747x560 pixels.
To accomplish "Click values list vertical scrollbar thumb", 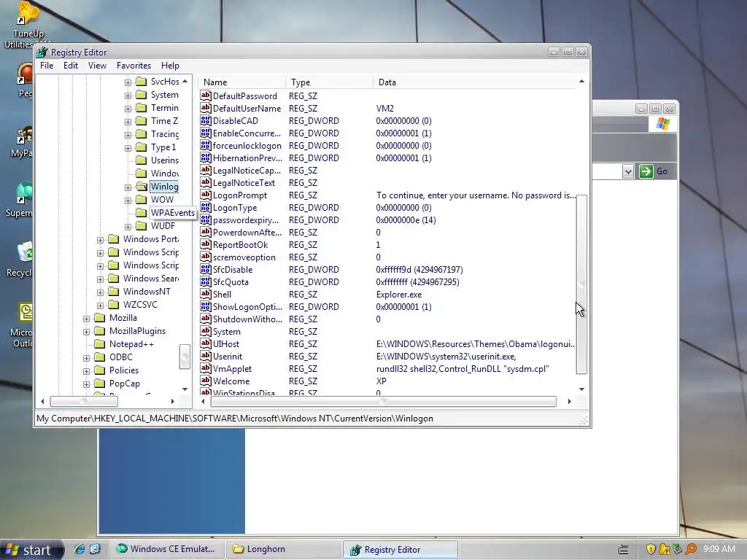I will pos(581,284).
